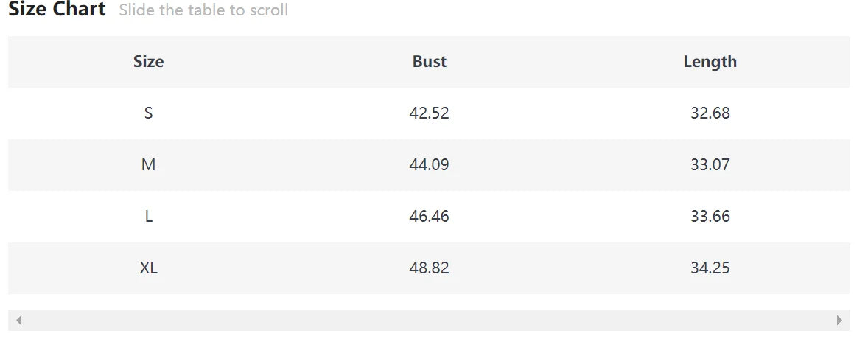
Task: Click bust value 48.82
Action: (429, 268)
